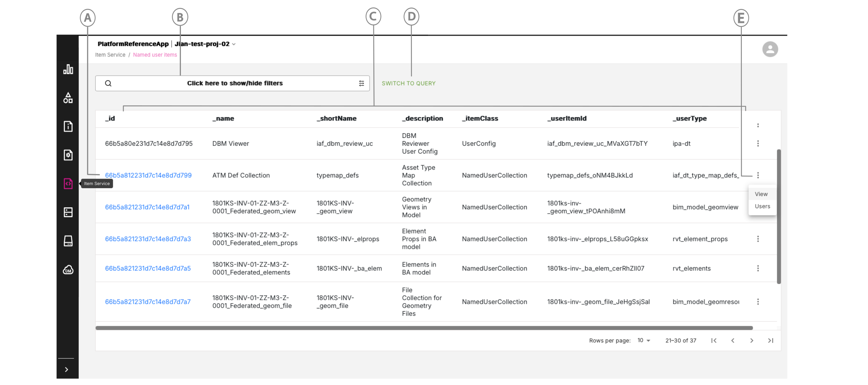
Task: Click the show/hide filters search field
Action: [x=235, y=84]
